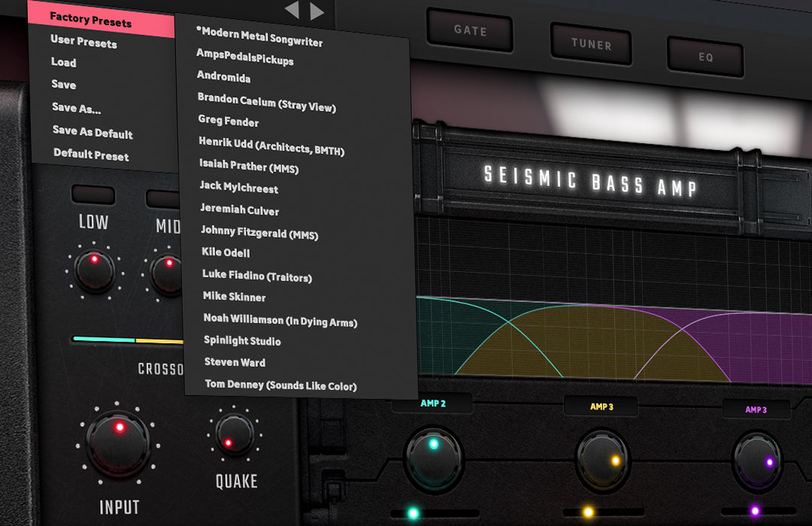Click Save As Default option
This screenshot has height=526, width=812.
tap(92, 133)
